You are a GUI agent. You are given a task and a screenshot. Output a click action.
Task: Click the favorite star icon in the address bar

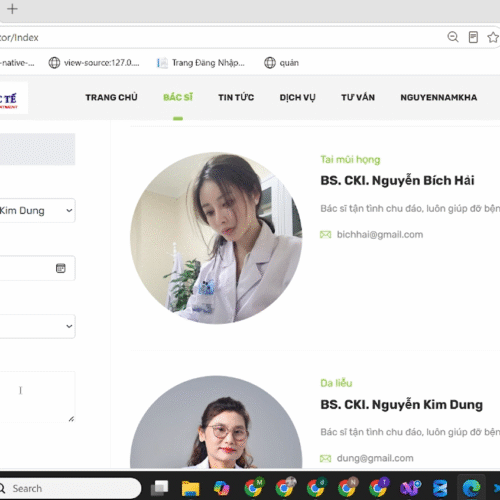click(x=493, y=37)
